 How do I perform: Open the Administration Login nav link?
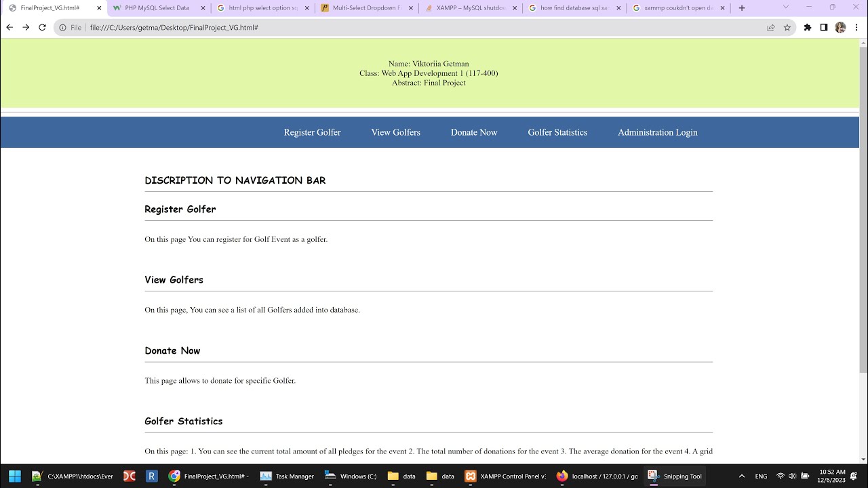[657, 132]
